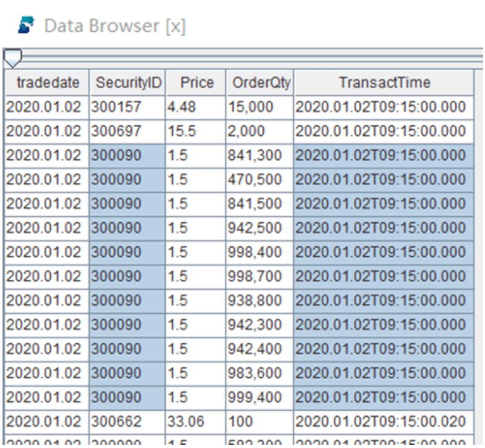485x448 pixels.
Task: Click the OrderQty cell 998,700
Action: point(260,277)
